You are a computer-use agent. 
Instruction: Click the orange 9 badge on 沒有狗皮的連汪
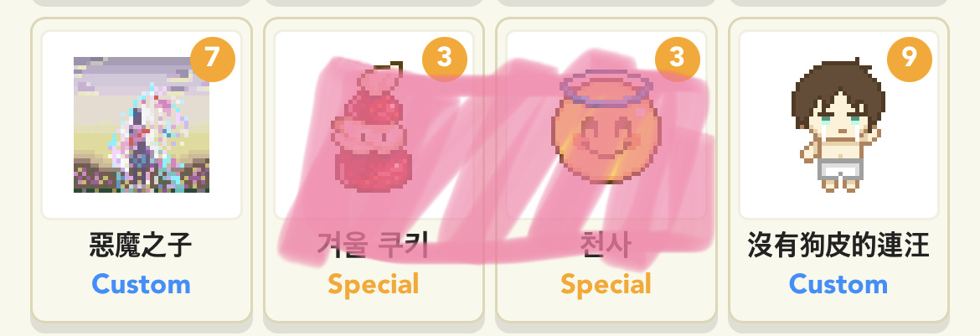point(910,59)
